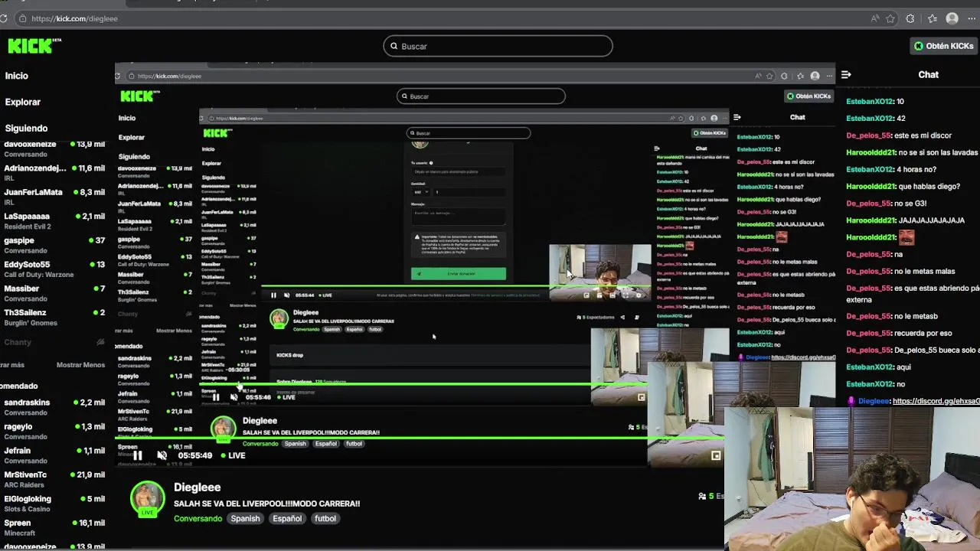The height and width of the screenshot is (551, 980).
Task: Pause the nested stream showing 05:55:46
Action: pyautogui.click(x=216, y=397)
